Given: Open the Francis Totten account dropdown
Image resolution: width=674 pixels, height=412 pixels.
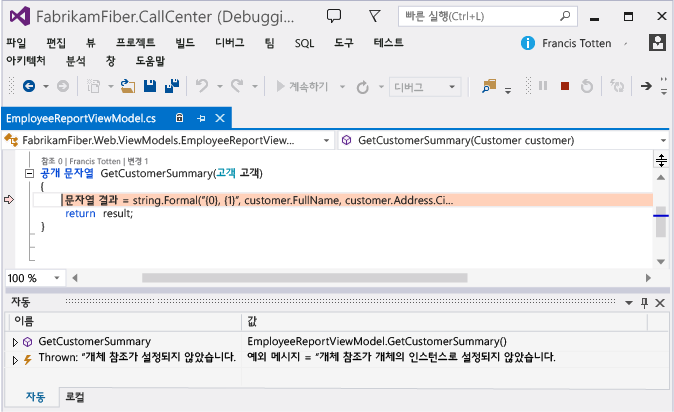Looking at the screenshot, I should [626, 43].
